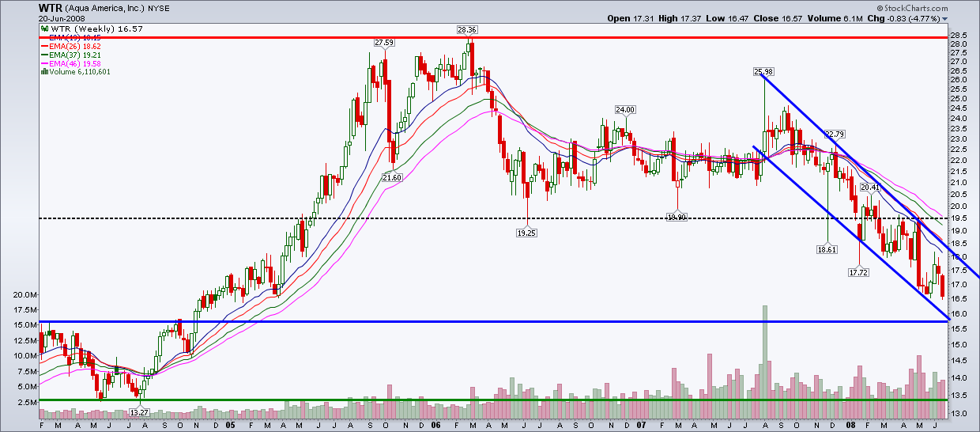
Task: Click the 16.0 price axis label
Action: 959,313
